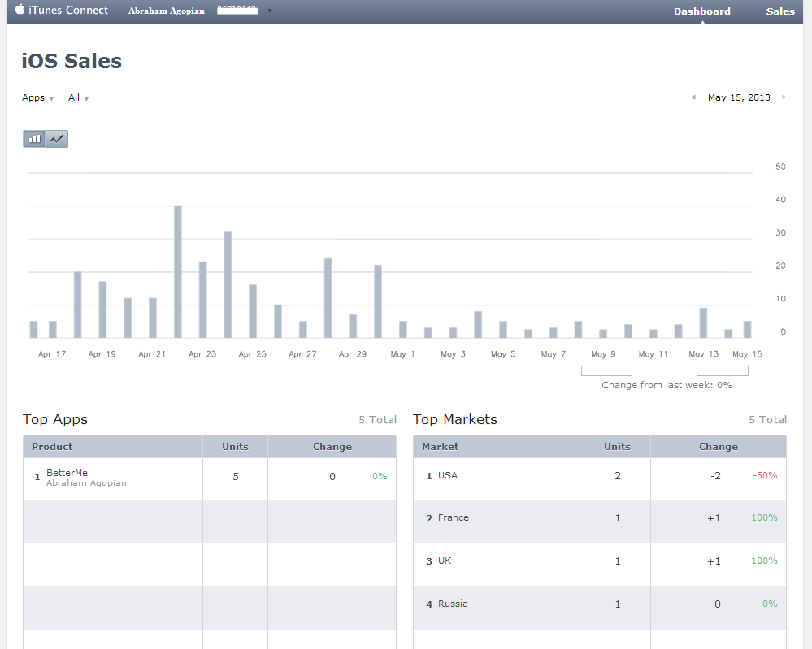Go to previous date arrow
This screenshot has width=812, height=649.
point(693,97)
